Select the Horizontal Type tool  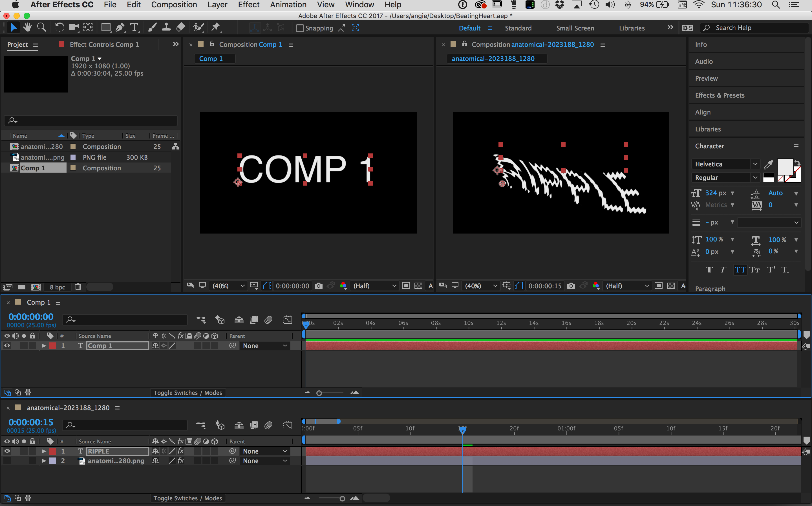click(134, 27)
